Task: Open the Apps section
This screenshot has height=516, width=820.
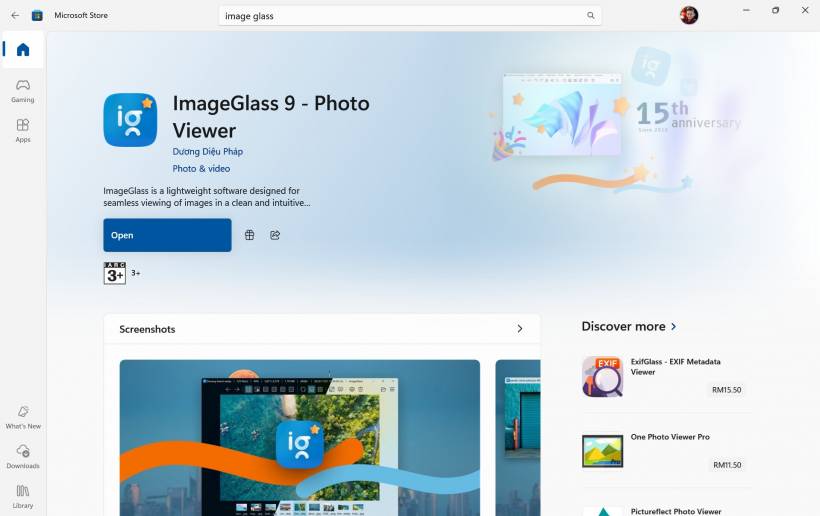Action: click(x=23, y=130)
